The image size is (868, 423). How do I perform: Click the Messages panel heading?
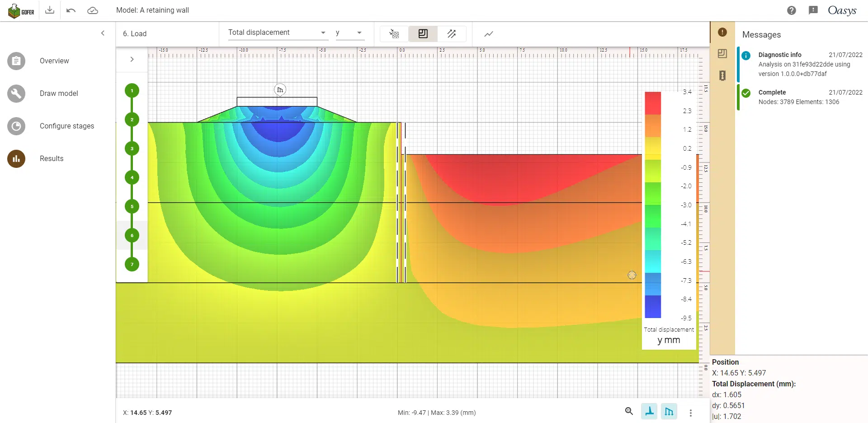pyautogui.click(x=761, y=34)
